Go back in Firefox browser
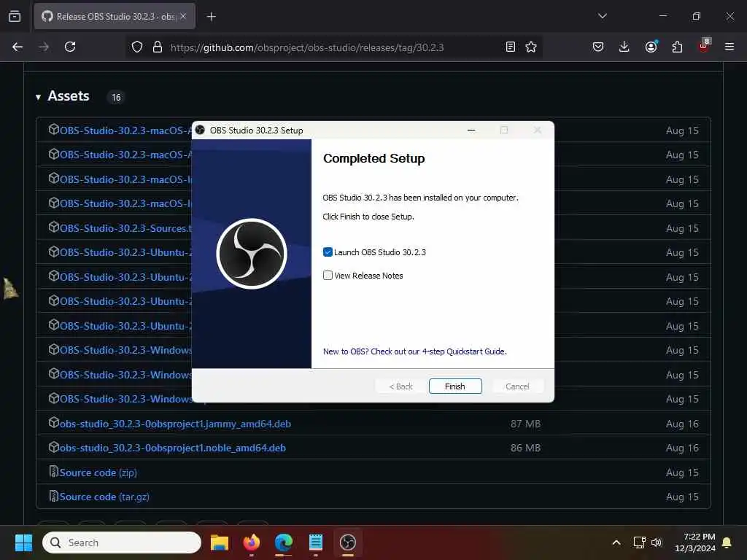 point(18,47)
